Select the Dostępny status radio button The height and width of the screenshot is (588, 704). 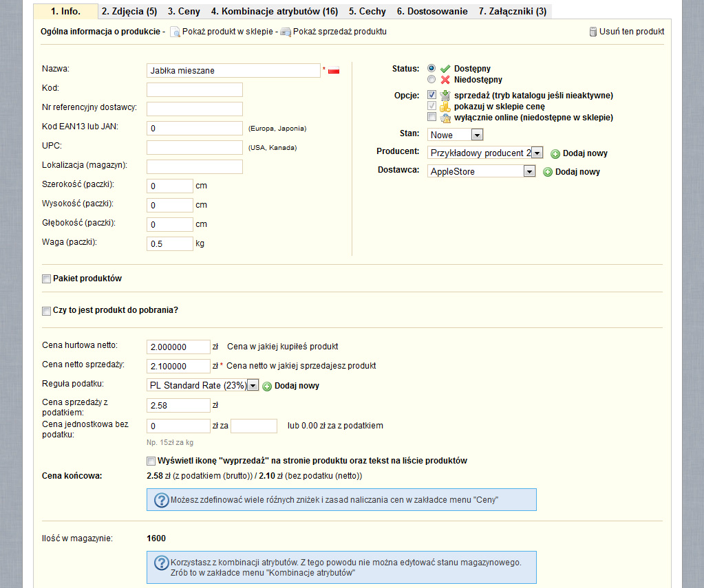[431, 68]
